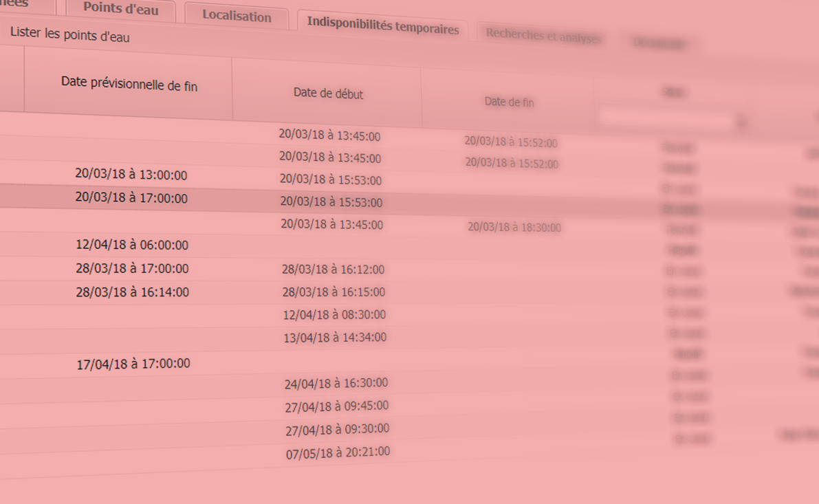Click the 17/04/18 à 17:00:00 entry
Screen dimensions: 819x504
click(x=133, y=364)
